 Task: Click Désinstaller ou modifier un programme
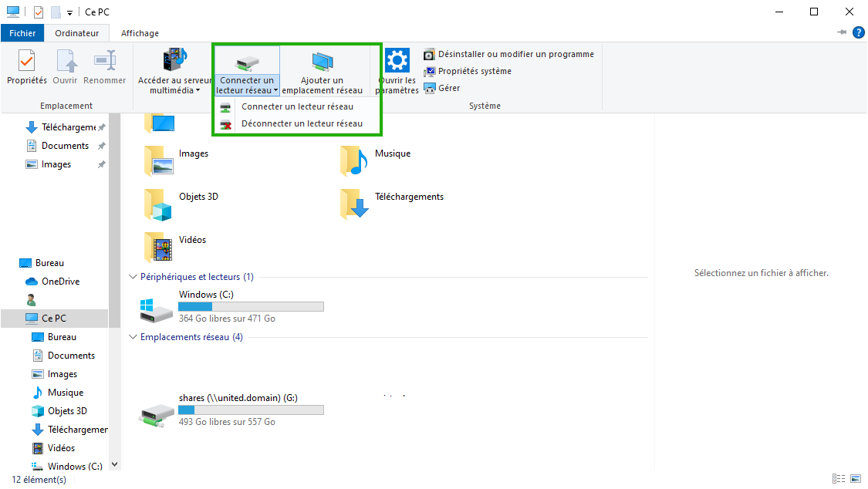[x=508, y=54]
